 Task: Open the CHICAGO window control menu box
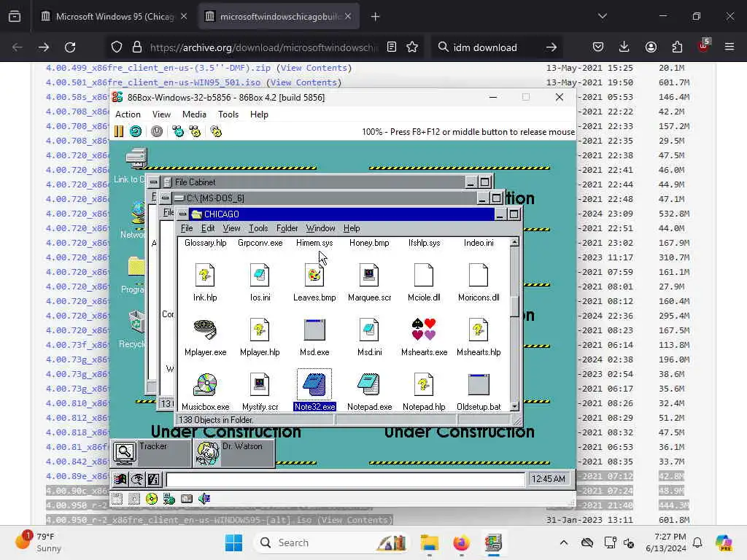182,214
